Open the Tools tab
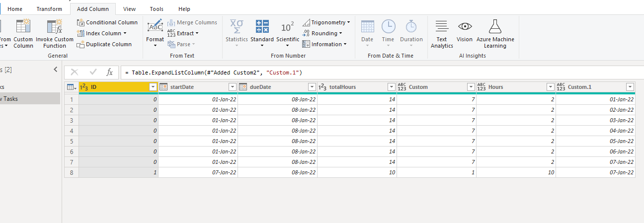This screenshot has height=223, width=644. pos(157,9)
